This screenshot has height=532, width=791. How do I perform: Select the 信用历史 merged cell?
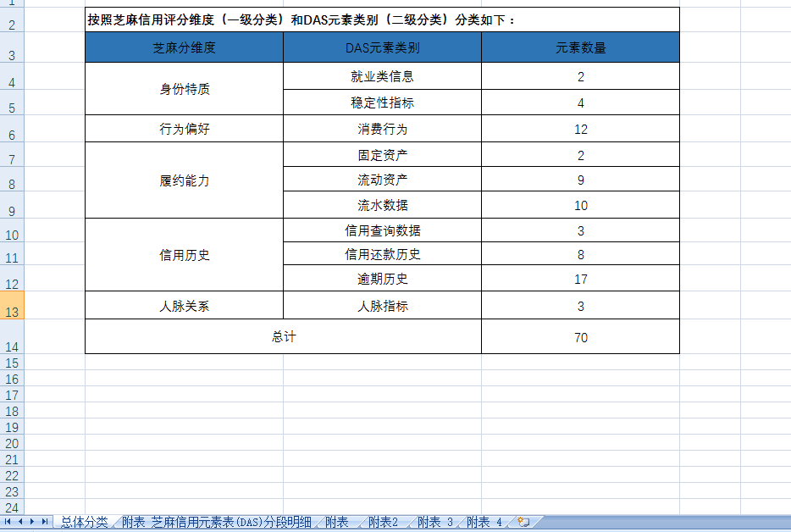pos(184,255)
